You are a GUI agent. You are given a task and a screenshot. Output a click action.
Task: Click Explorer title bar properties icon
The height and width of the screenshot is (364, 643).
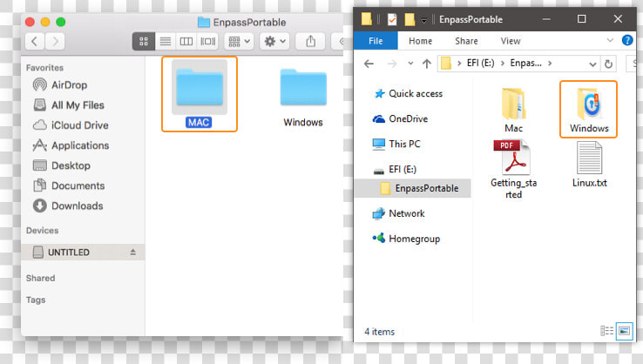click(392, 19)
